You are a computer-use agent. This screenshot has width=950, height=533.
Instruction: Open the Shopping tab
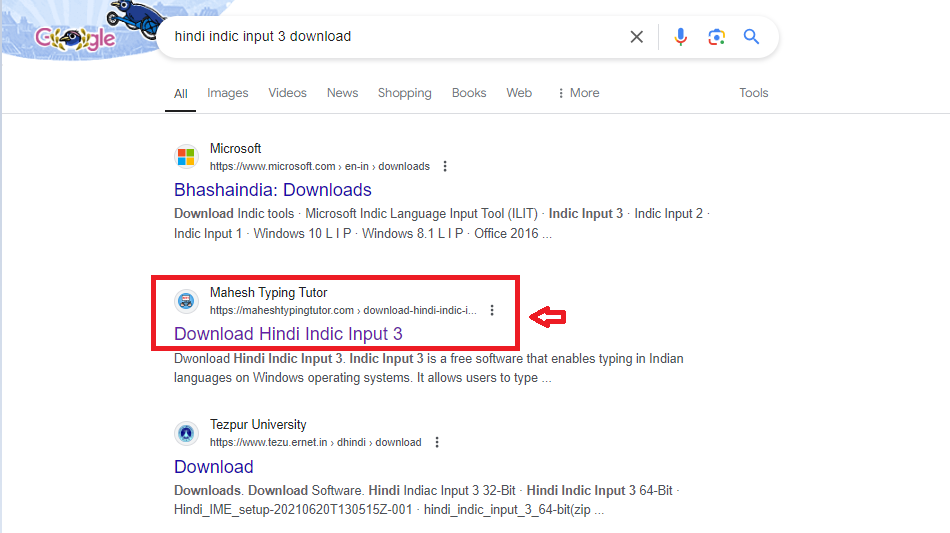coord(405,93)
